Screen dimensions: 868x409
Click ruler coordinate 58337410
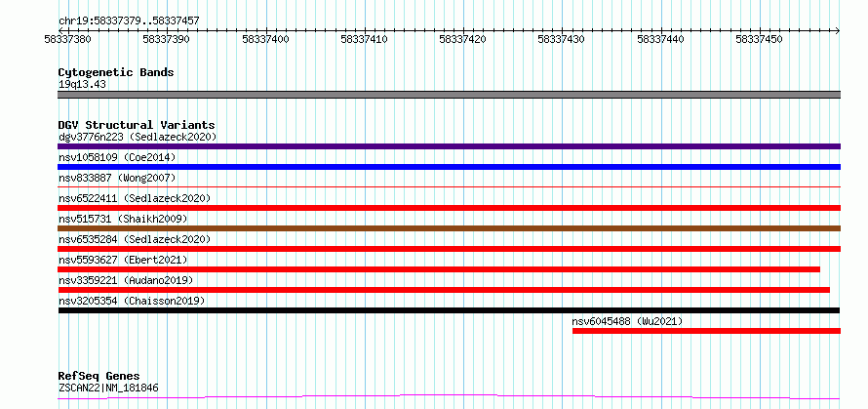[x=364, y=39]
